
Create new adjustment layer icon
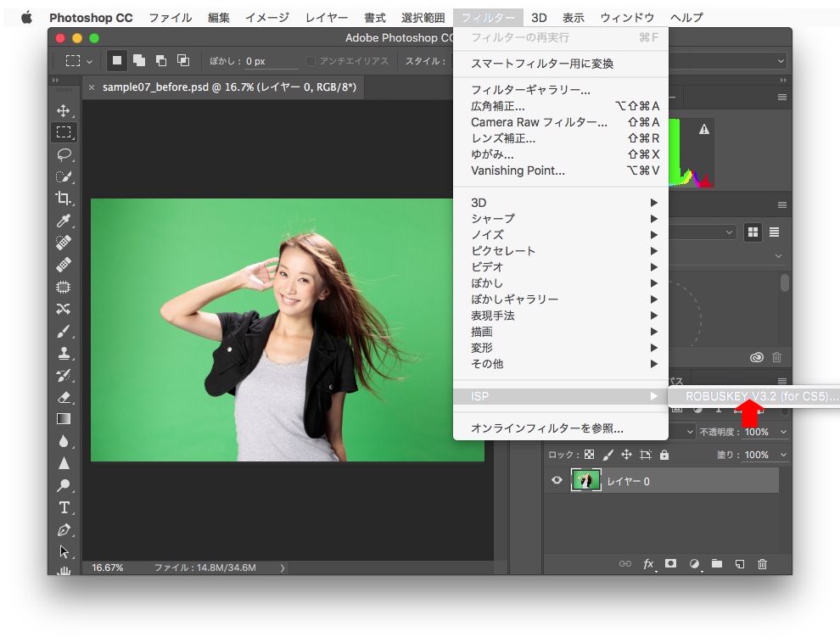(694, 564)
